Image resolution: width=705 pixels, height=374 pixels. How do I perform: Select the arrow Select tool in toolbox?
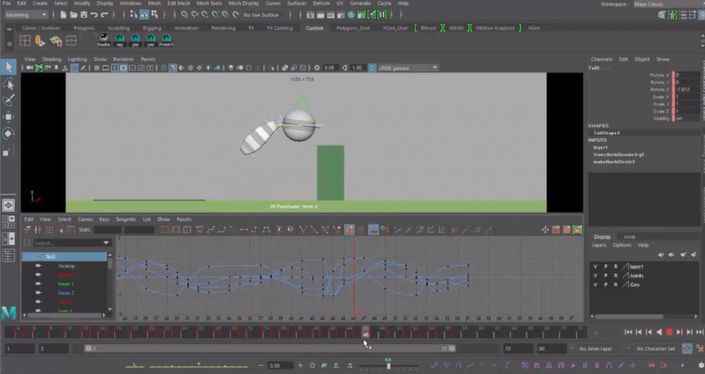coord(9,67)
